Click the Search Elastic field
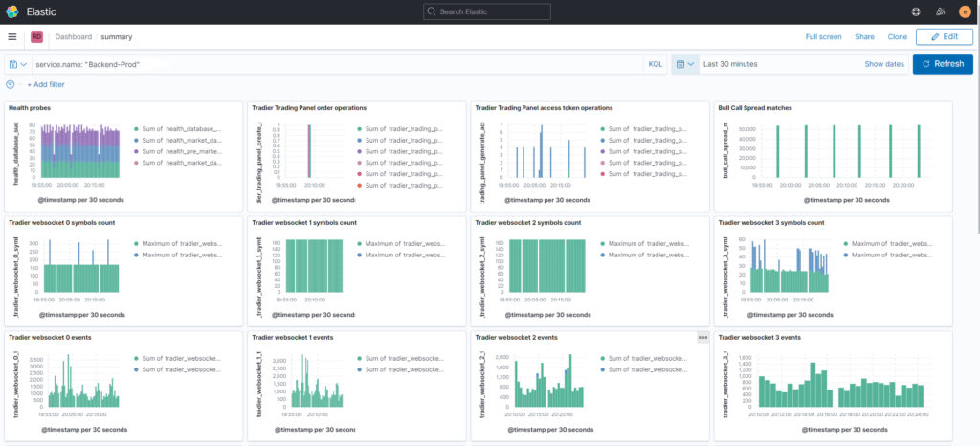 [487, 11]
